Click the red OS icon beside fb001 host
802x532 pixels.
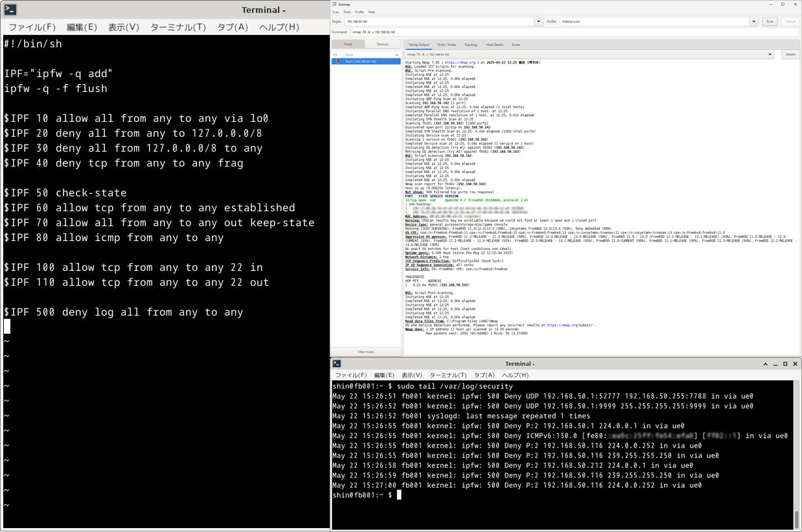(338, 62)
